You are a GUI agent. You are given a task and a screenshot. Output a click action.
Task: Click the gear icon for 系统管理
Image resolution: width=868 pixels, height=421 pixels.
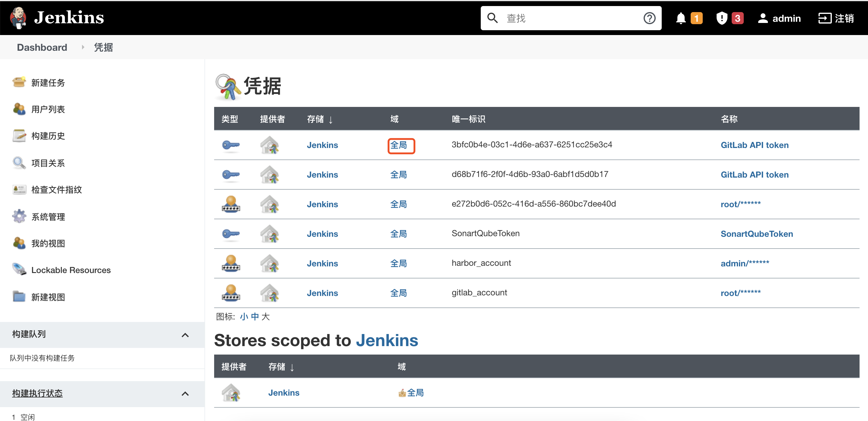[19, 216]
